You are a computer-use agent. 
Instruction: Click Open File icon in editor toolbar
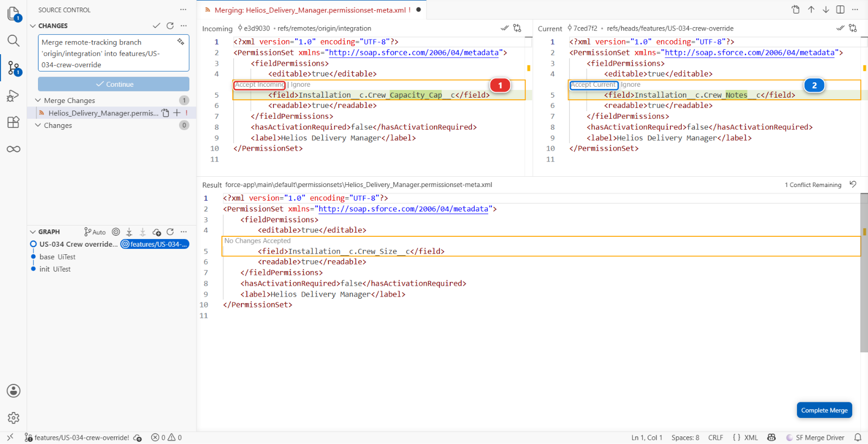click(795, 9)
